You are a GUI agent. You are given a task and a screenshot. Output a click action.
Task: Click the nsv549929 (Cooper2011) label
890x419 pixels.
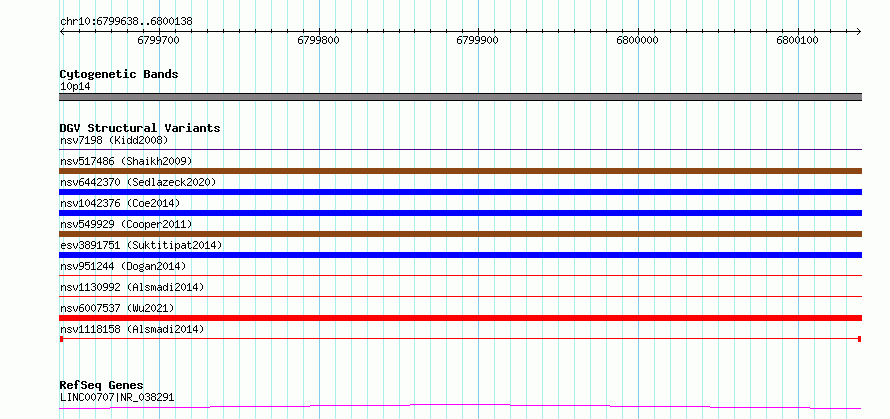[x=126, y=224]
